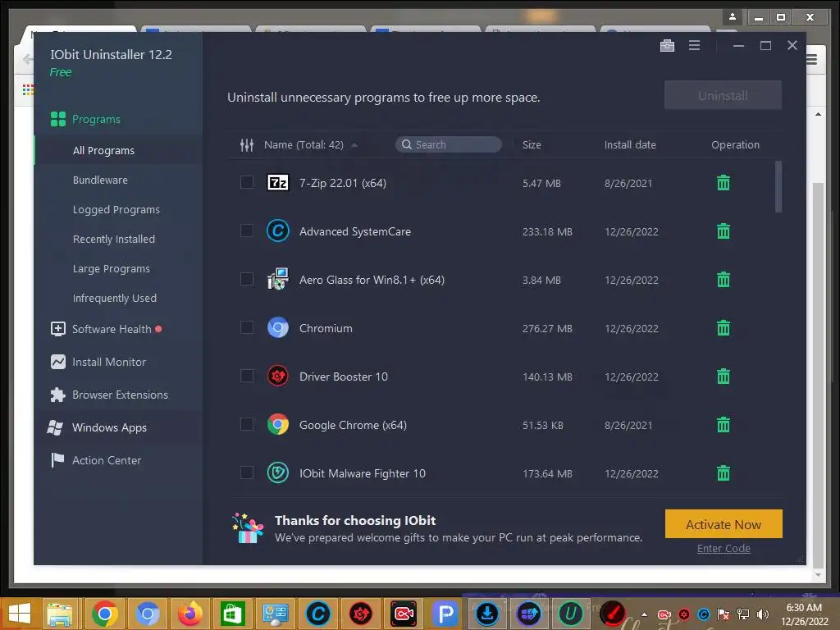Open Windows Start button on taskbar
Screen dimensions: 840x630
coord(20,614)
